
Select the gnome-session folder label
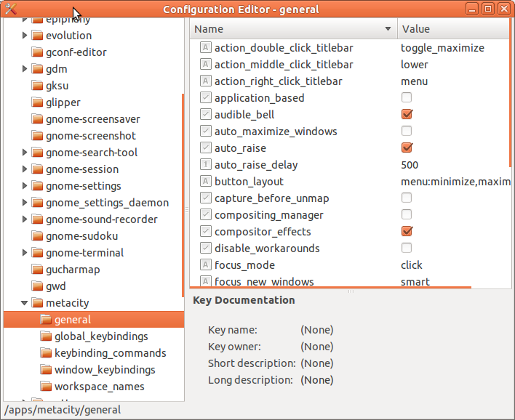[82, 169]
